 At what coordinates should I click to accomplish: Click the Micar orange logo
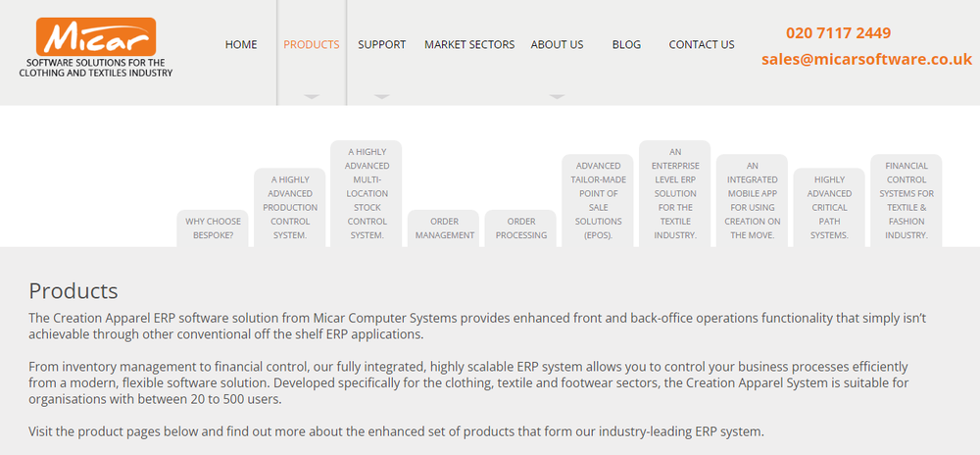(x=96, y=37)
